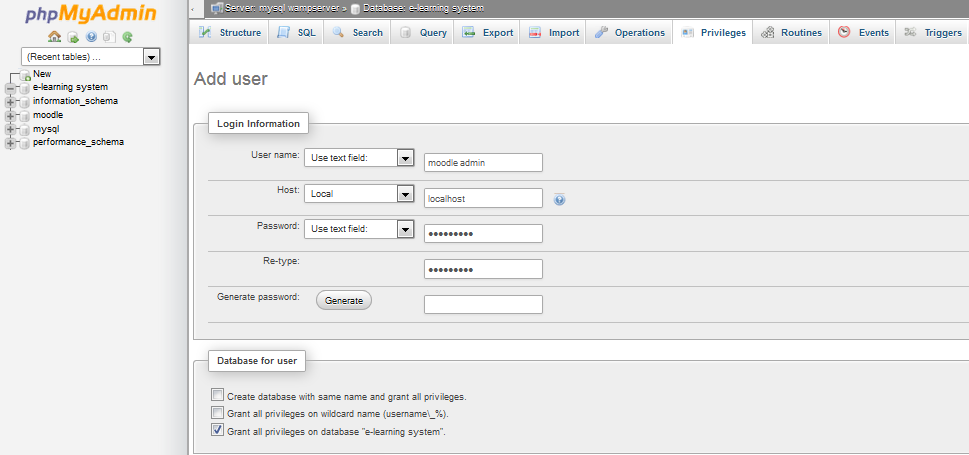
Task: Click Database: e-learning system breadcrumb link
Action: tap(423, 8)
